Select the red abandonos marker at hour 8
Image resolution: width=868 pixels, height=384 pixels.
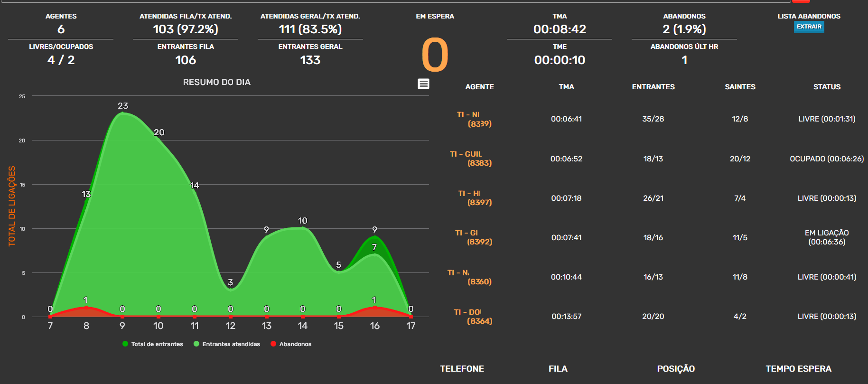click(x=86, y=308)
